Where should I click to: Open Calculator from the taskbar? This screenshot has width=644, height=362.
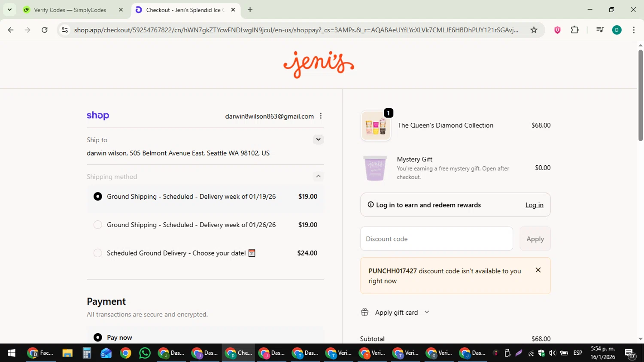pos(87,353)
